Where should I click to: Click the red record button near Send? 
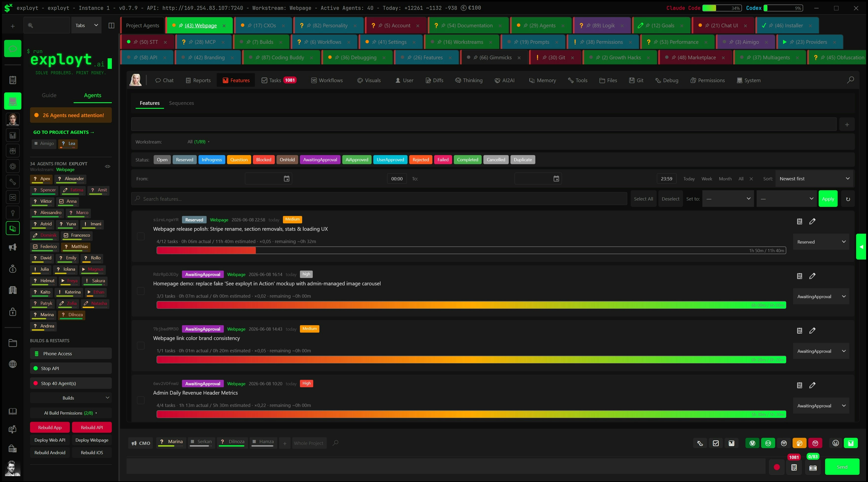coord(777,467)
